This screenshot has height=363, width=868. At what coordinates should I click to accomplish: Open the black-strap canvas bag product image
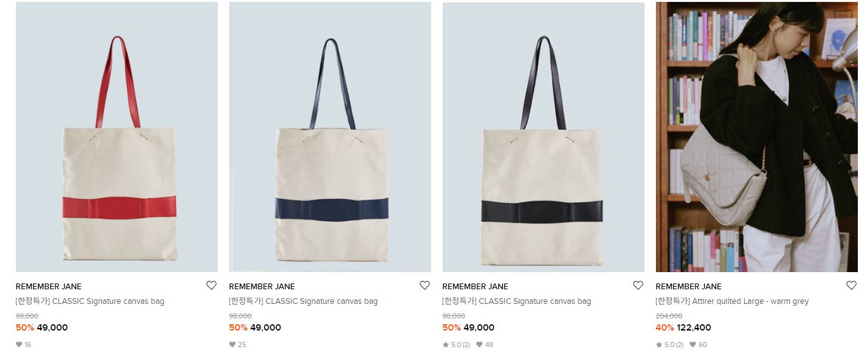point(544,137)
